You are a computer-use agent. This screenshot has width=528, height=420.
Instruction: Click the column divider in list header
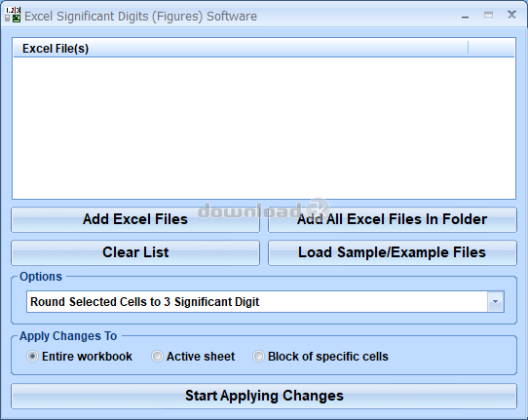coord(468,49)
